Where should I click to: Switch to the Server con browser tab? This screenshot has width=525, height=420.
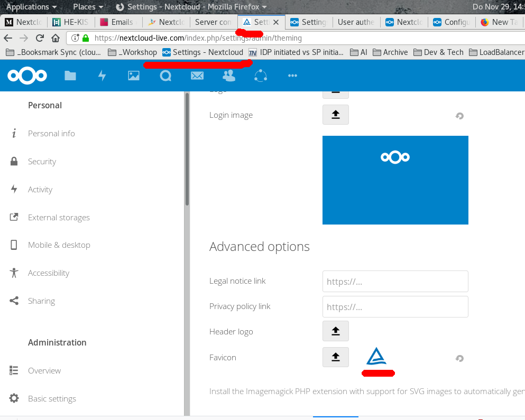213,22
